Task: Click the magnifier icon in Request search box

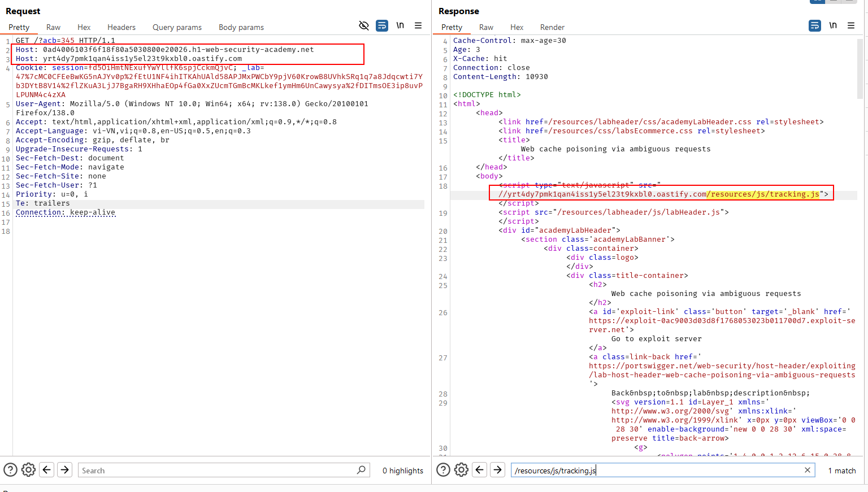Action: 361,470
